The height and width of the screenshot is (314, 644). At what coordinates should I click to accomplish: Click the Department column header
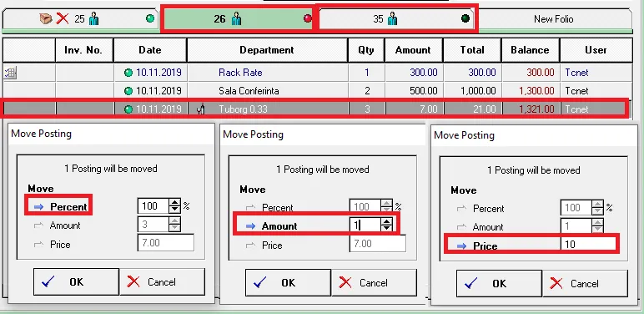267,50
